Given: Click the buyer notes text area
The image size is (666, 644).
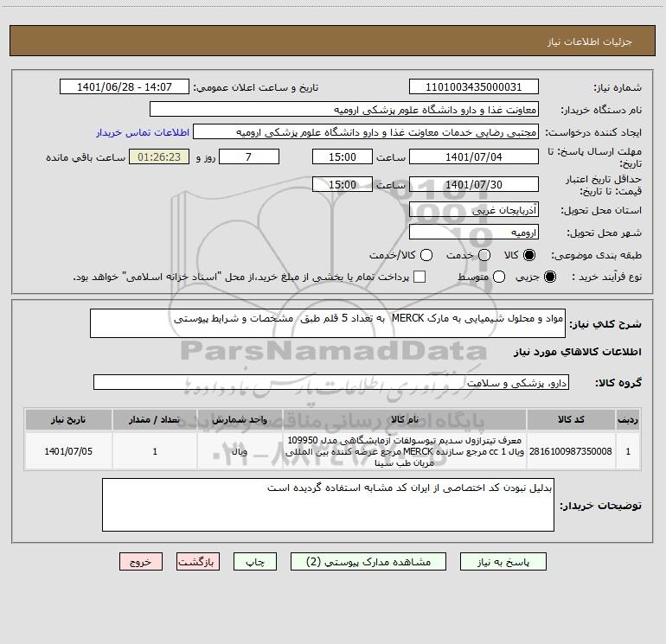Looking at the screenshot, I should pyautogui.click(x=328, y=505).
